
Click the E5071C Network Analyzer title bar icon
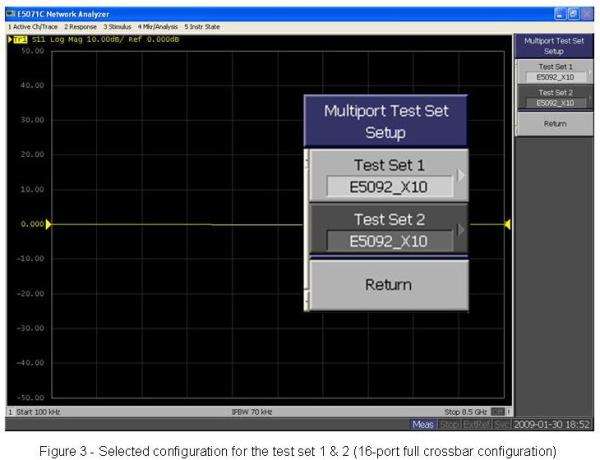coord(11,14)
